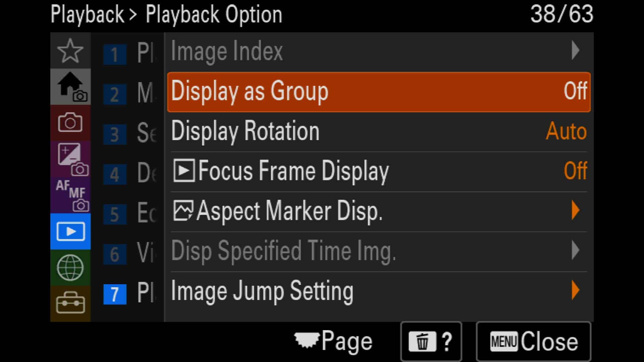
Task: Select the Main home camera tab
Action: click(x=70, y=87)
